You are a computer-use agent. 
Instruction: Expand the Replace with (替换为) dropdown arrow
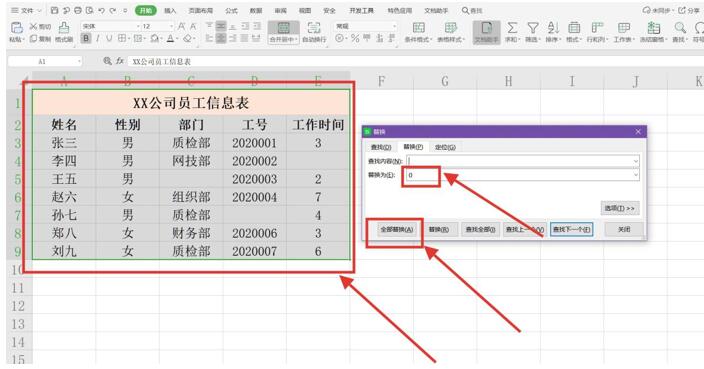coord(636,175)
